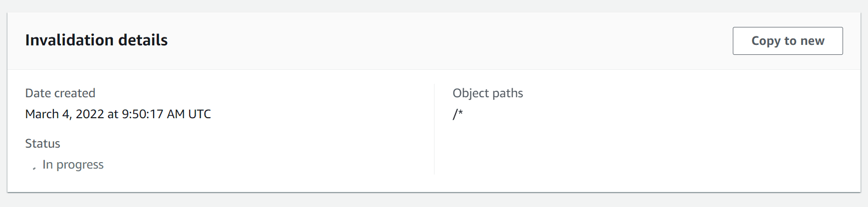Click the Date created label

[60, 93]
